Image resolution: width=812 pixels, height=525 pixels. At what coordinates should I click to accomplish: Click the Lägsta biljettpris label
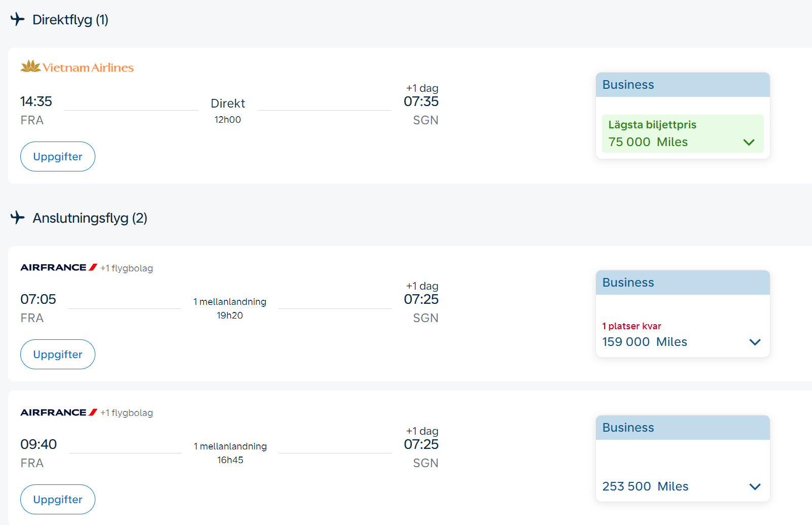[652, 125]
